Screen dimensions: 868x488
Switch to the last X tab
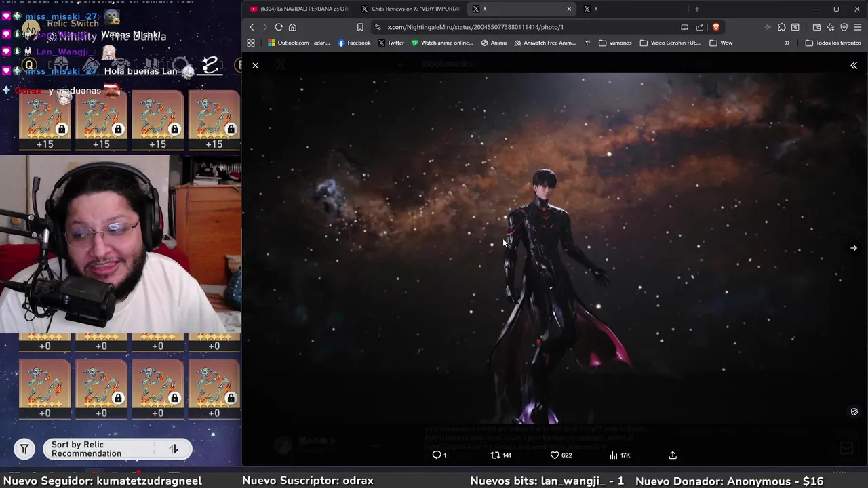tap(631, 9)
